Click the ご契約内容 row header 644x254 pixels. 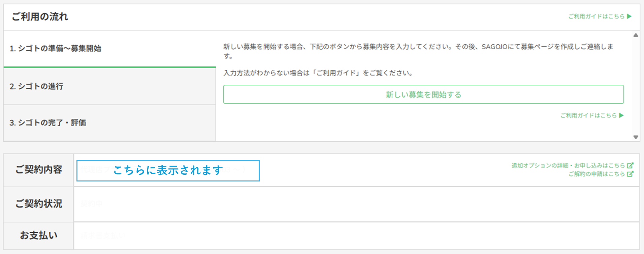[39, 170]
